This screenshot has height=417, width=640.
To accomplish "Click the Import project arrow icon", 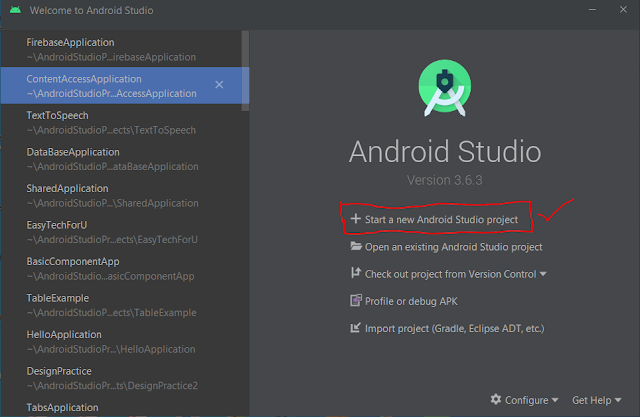I will coord(356,328).
